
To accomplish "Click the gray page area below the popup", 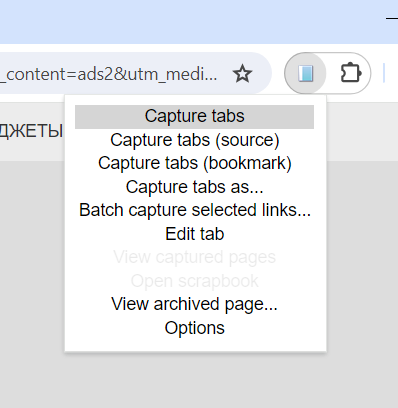I will (199, 380).
